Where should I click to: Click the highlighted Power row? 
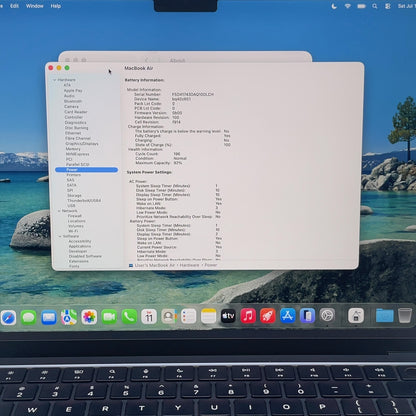click(x=86, y=170)
